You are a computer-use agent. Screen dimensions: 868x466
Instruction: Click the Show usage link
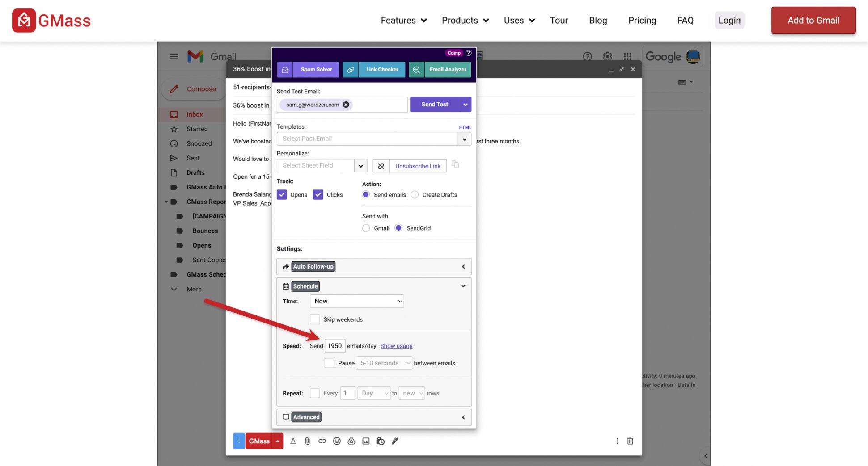click(x=396, y=346)
